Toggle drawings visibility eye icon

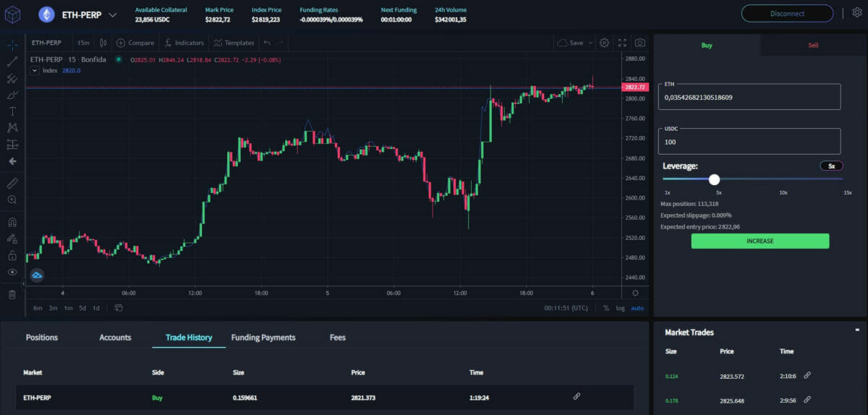pos(12,272)
